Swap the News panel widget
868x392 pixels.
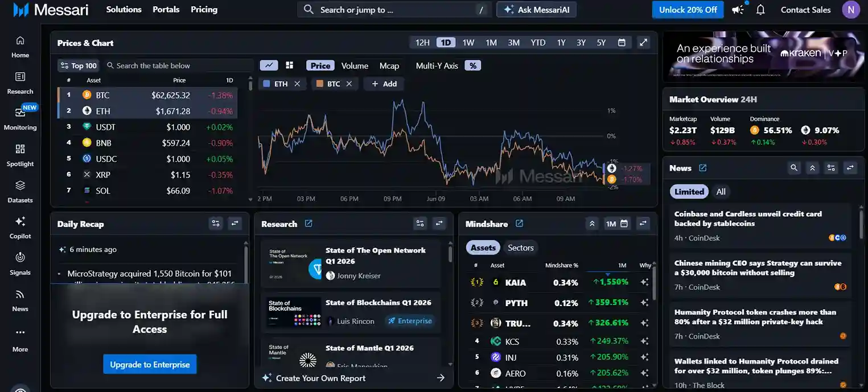(x=850, y=168)
